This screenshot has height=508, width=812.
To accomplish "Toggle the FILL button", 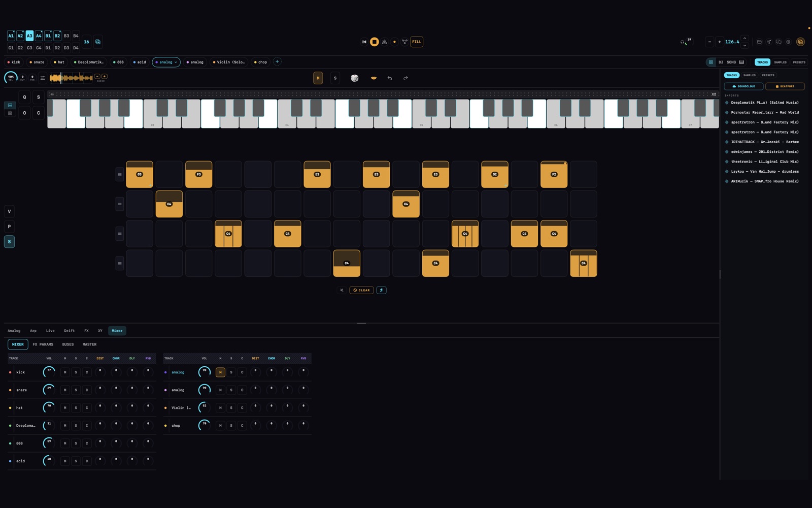I will (417, 42).
